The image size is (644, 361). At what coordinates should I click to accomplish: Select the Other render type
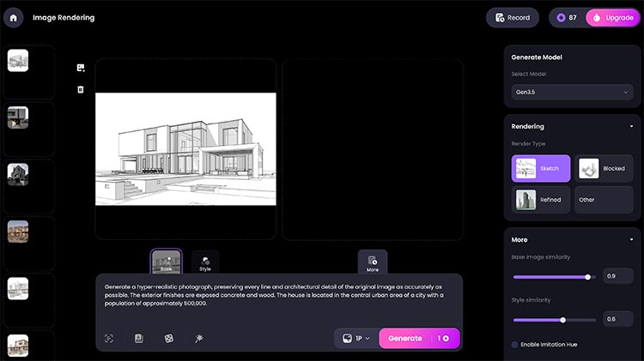[604, 200]
